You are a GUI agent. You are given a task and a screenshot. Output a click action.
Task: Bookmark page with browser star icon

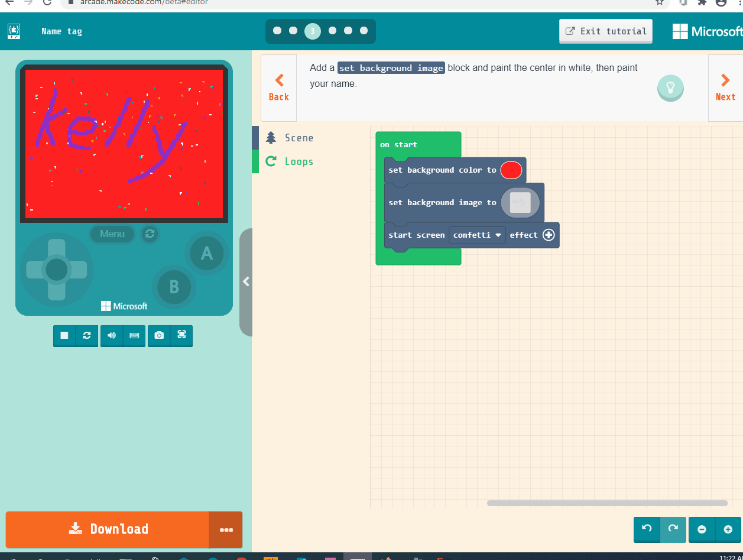[660, 2]
